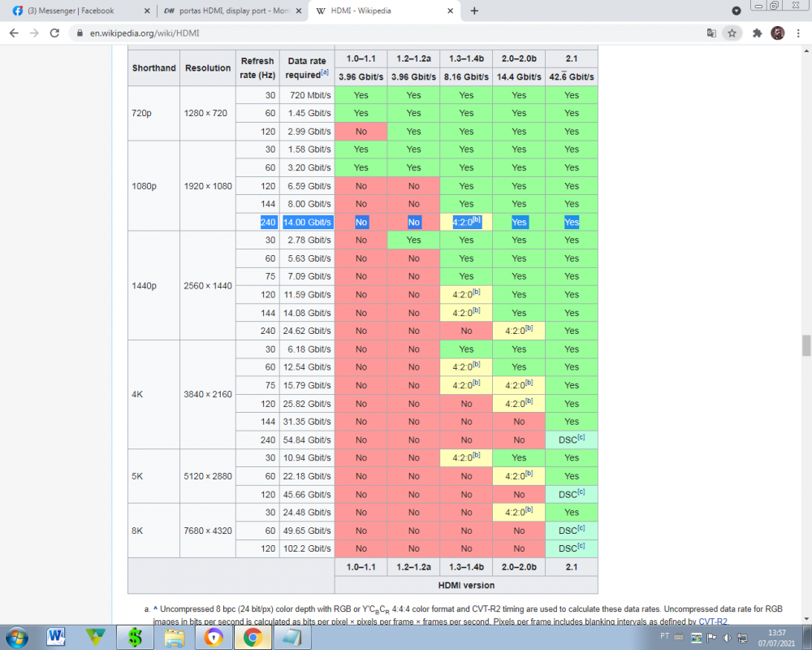The width and height of the screenshot is (812, 650).
Task: Open the Chrome user profile avatar
Action: tap(777, 33)
